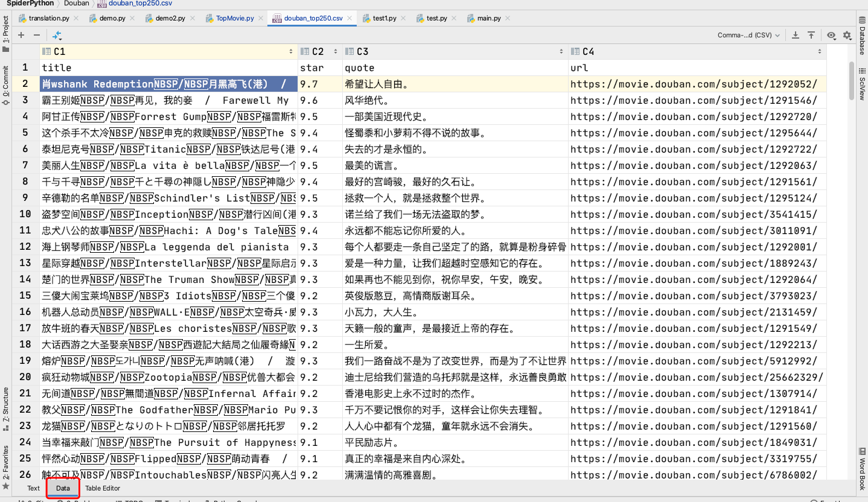Click the C3 column header
Viewport: 868px width, 502px height.
[455, 52]
